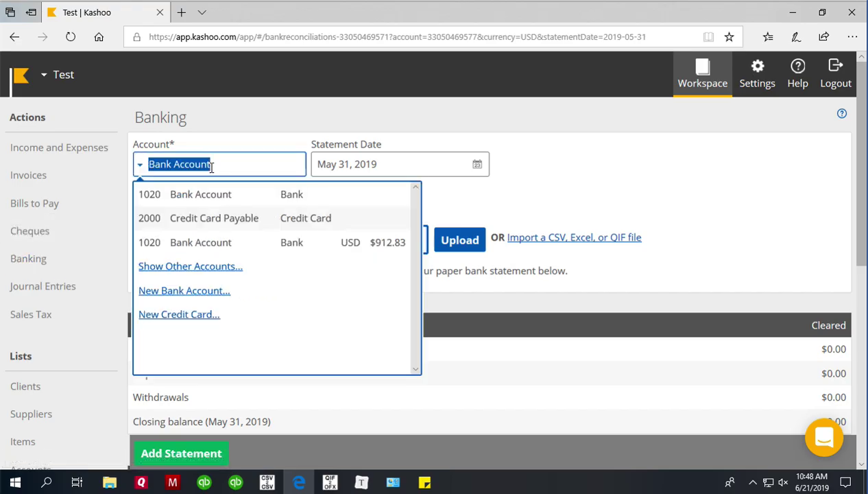
Task: Go back in the browser
Action: coord(14,37)
